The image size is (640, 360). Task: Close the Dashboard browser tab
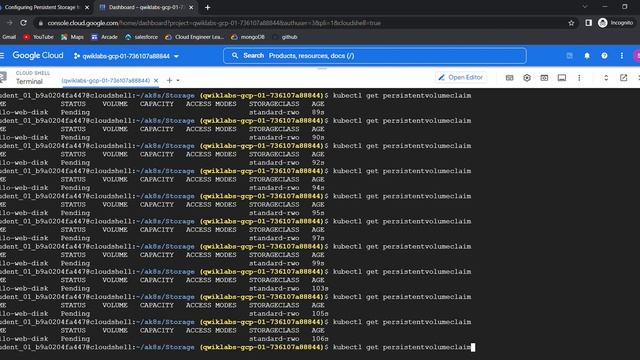click(191, 7)
